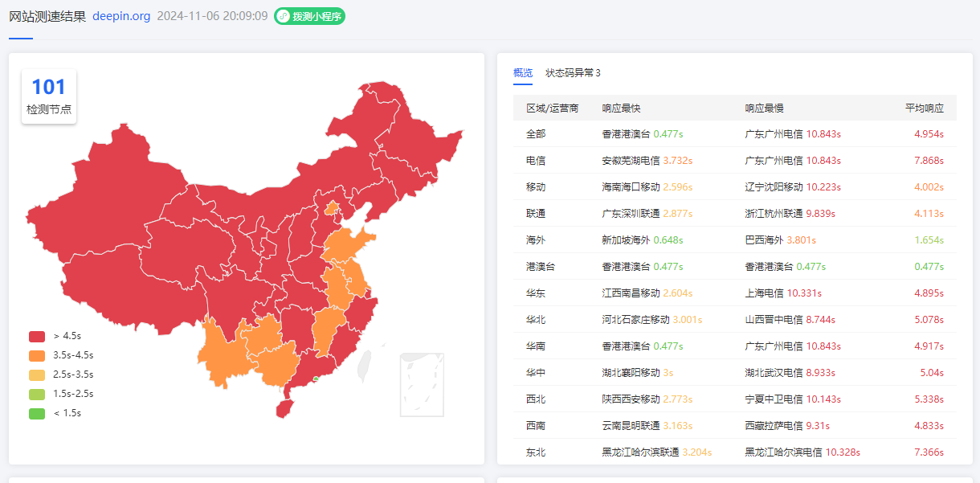Select 新加坡海外 0.648s cell
This screenshot has height=483, width=980.
[x=643, y=240]
